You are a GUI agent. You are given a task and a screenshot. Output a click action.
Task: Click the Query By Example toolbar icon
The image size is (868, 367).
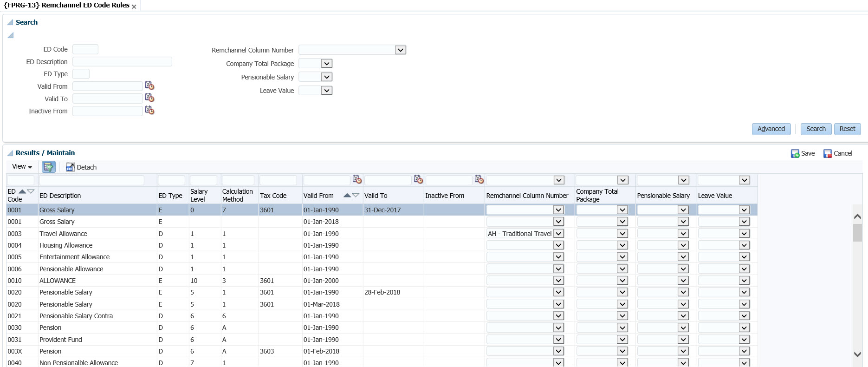click(48, 167)
